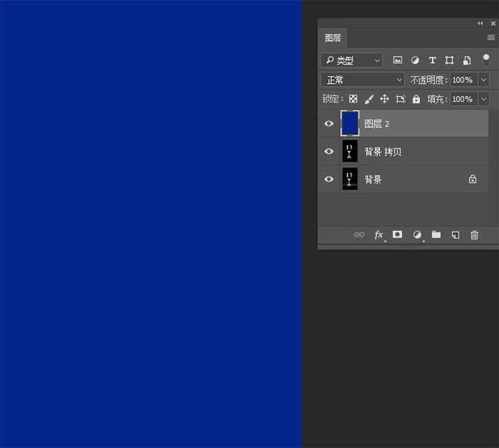Expand the 不透明度 opacity dropdown arrow
The image size is (499, 448).
point(483,80)
